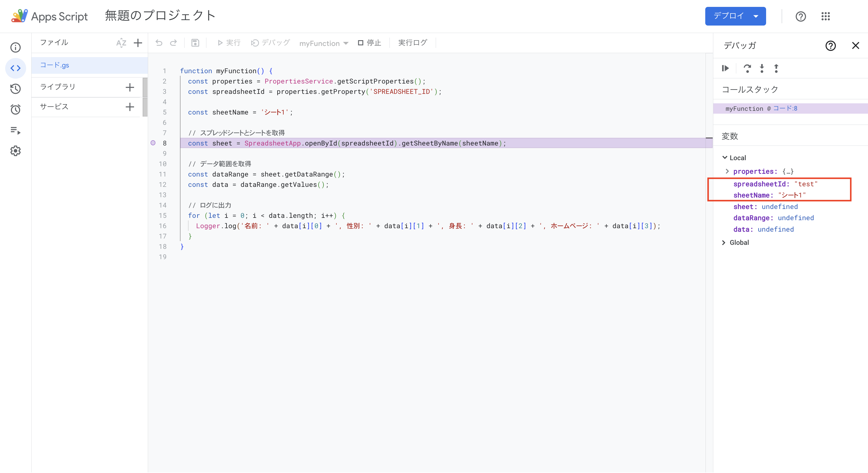Add a new file with the plus icon
This screenshot has height=473, width=868.
[x=138, y=43]
